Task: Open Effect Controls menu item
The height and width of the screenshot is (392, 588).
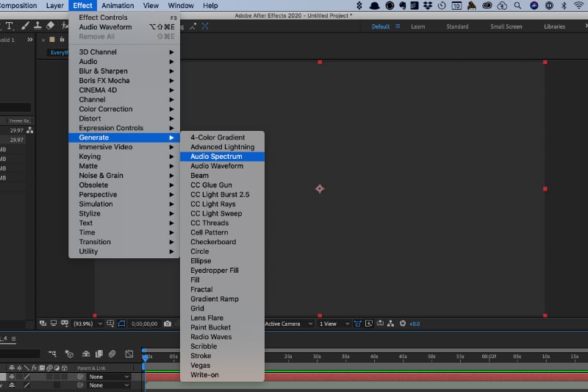Action: click(124, 17)
